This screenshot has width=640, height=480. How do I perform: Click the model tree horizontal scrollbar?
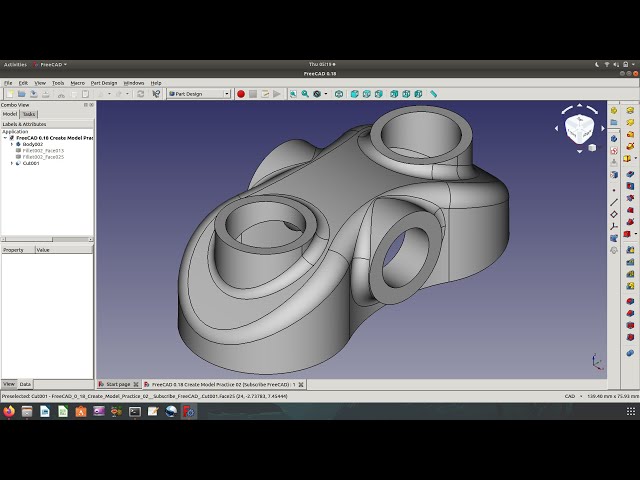click(x=47, y=239)
